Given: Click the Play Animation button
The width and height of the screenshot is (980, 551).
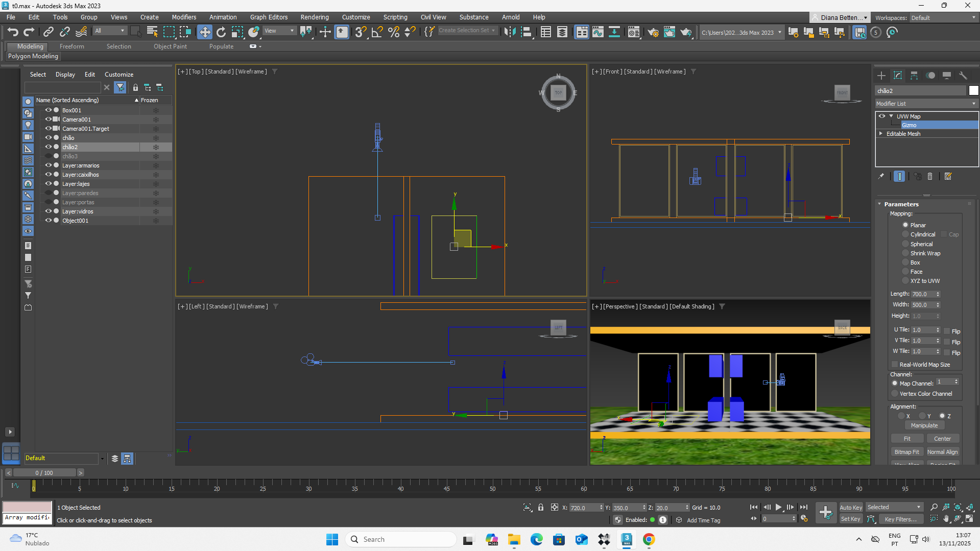Looking at the screenshot, I should (x=778, y=507).
